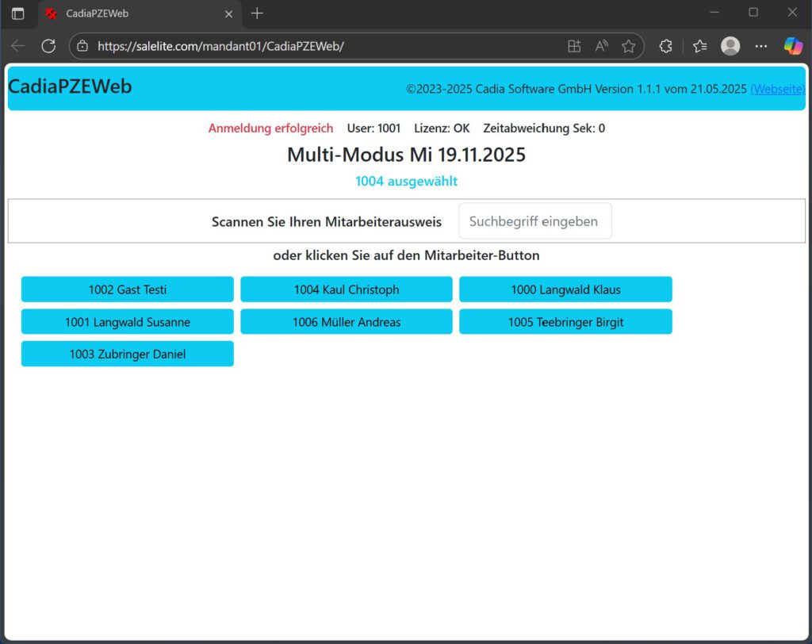
Task: Open the Copilot sidebar icon
Action: (793, 46)
